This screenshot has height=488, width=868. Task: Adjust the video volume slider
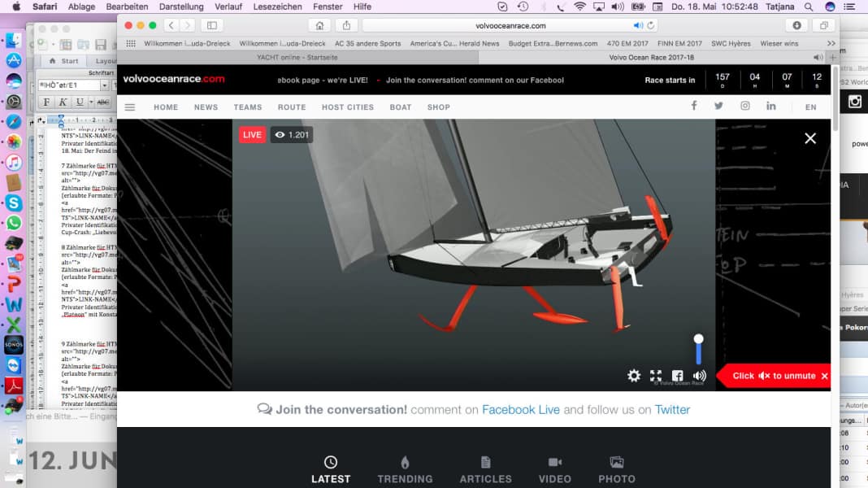click(x=699, y=349)
